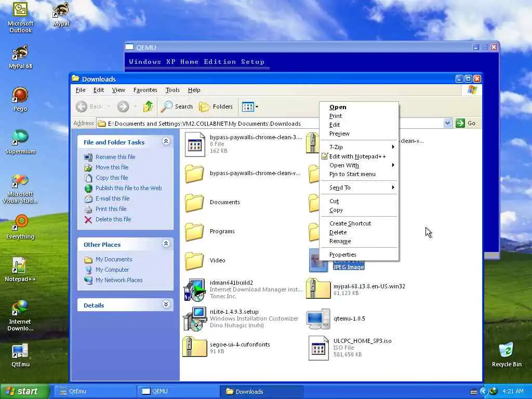Open the Favorites menu
The image size is (532, 399).
point(145,90)
